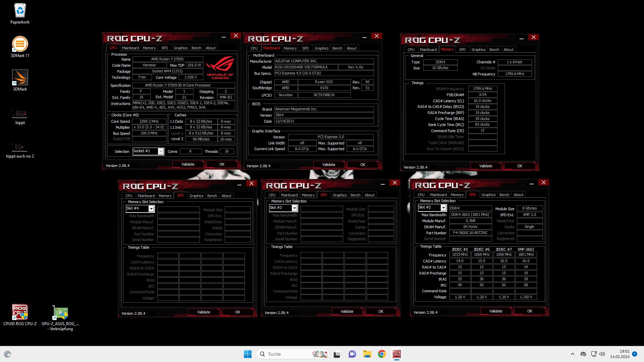Viewport: 644px width, 362px height.
Task: Click the DRAM Frequency value 1799.6 MHz
Action: coord(482,89)
